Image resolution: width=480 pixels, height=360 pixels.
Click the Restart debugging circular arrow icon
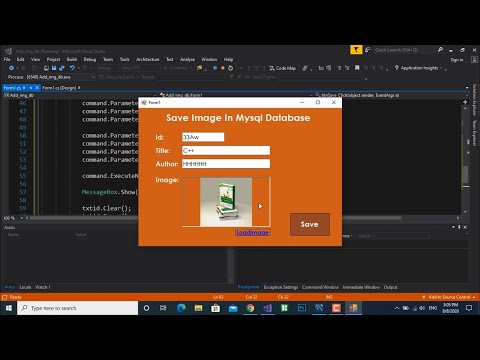(x=230, y=68)
